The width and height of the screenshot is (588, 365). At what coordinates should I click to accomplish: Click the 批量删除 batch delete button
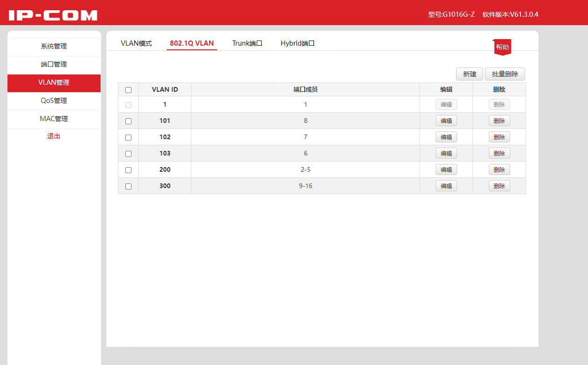tap(505, 74)
